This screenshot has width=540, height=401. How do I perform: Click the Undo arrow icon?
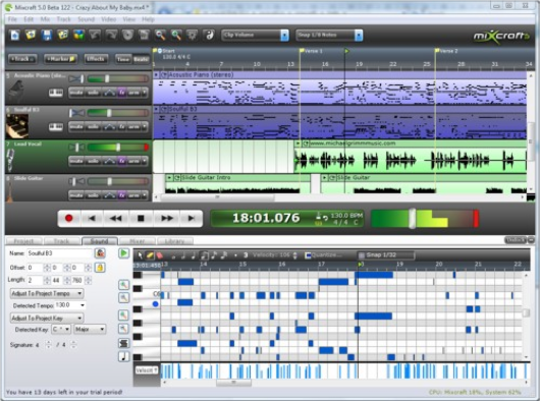point(95,35)
